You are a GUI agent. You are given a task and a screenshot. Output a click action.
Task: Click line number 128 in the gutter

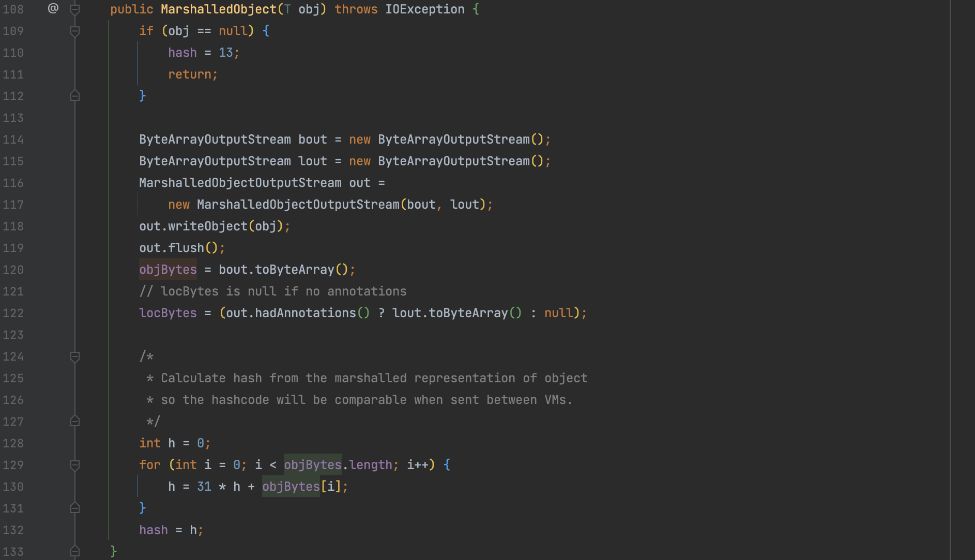13,443
